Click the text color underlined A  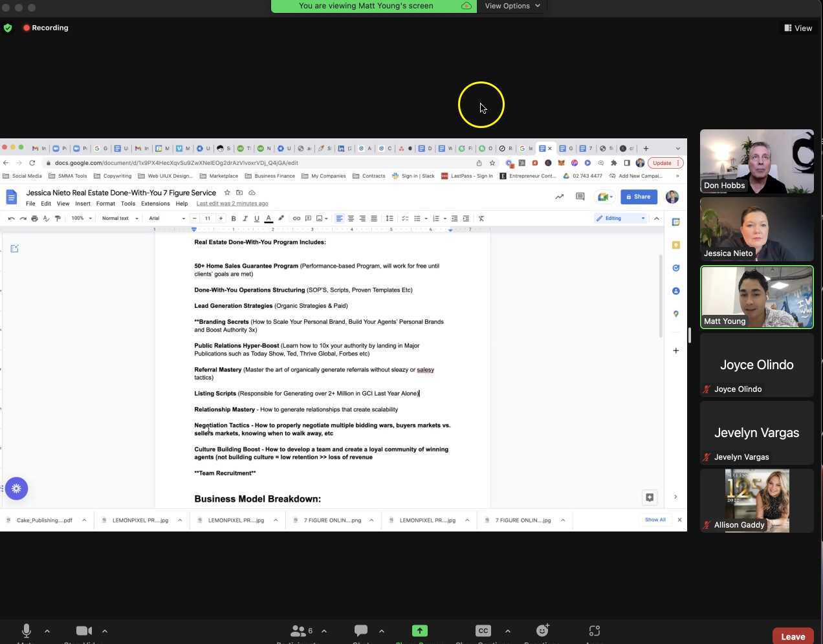[269, 219]
